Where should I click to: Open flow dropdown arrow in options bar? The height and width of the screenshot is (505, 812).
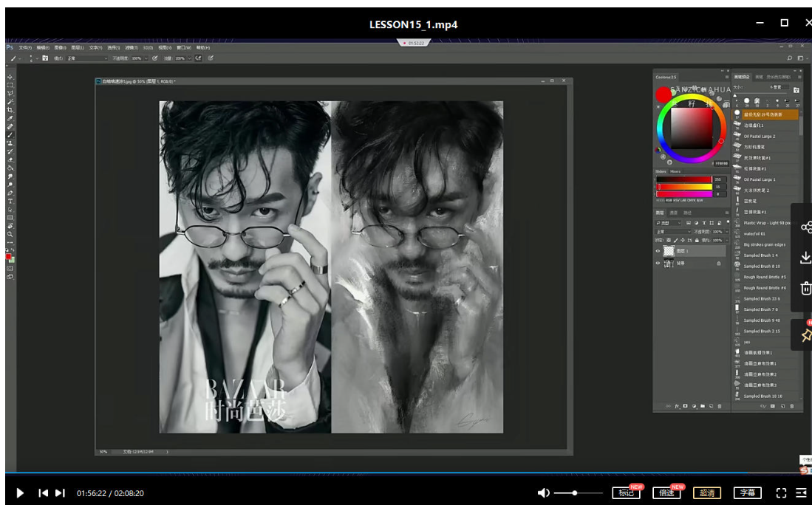(189, 58)
